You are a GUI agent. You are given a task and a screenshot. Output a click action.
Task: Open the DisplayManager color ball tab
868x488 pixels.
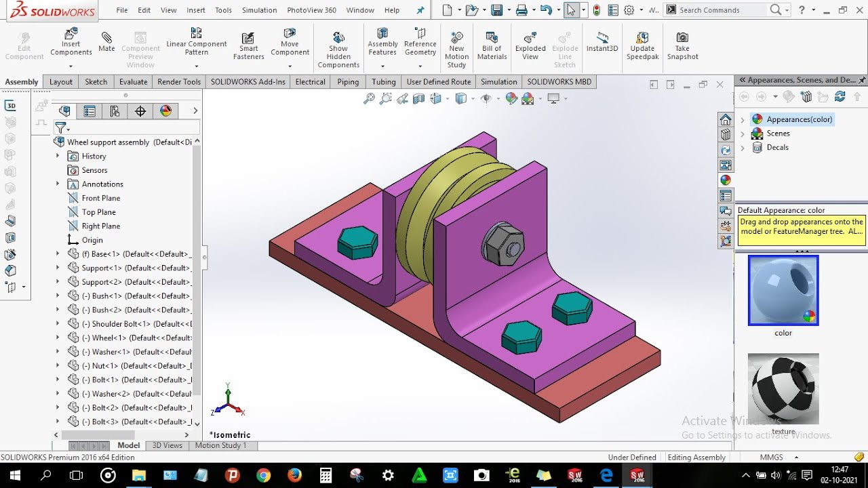165,111
